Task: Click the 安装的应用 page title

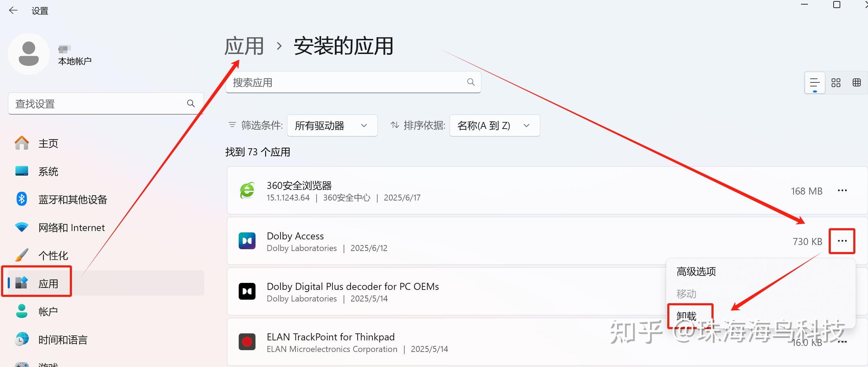Action: [x=343, y=46]
